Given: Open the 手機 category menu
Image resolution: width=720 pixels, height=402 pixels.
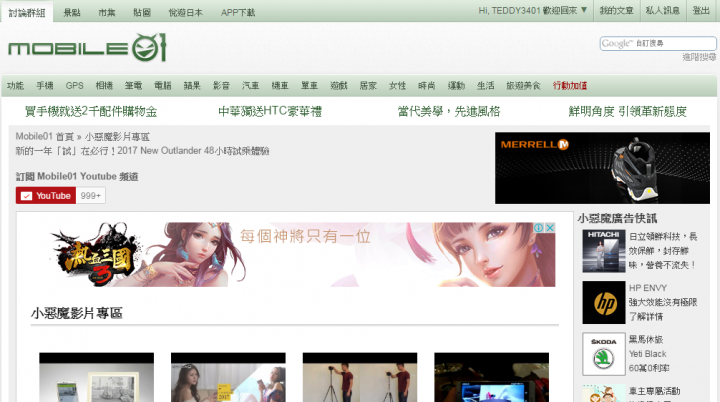Looking at the screenshot, I should pos(45,85).
